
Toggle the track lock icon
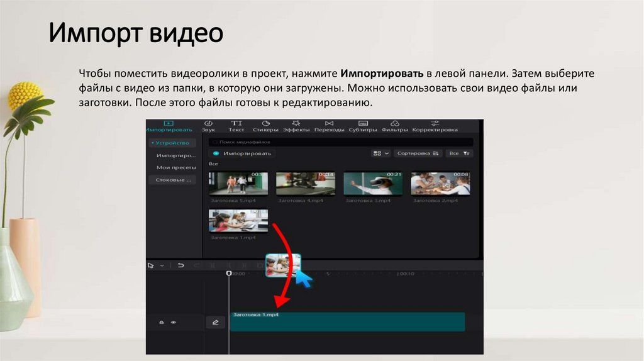[162, 322]
